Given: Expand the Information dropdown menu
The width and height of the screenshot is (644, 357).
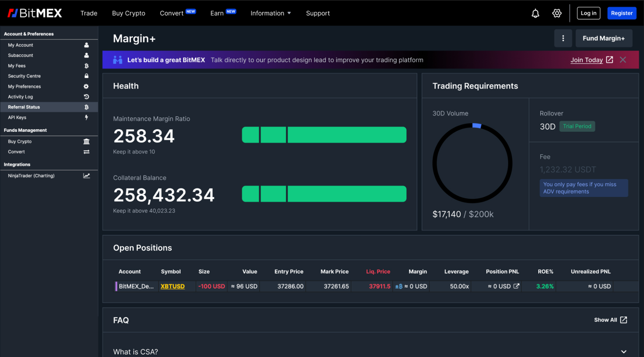Looking at the screenshot, I should pos(271,13).
